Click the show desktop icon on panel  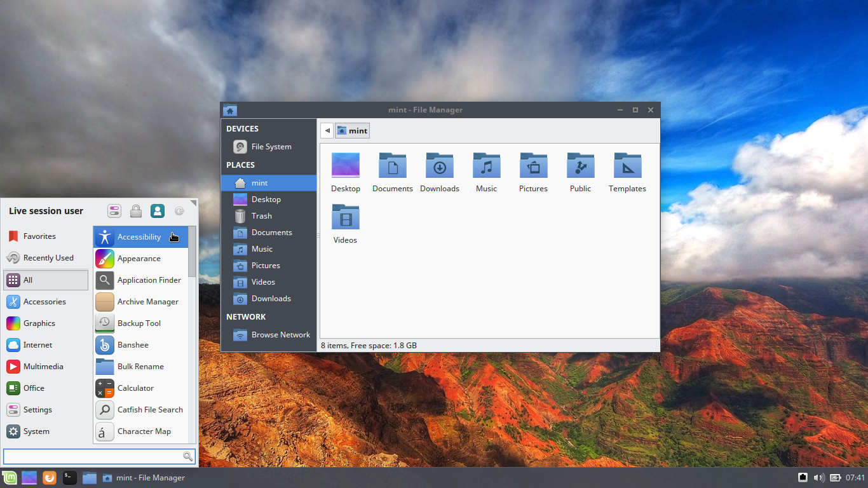click(29, 478)
